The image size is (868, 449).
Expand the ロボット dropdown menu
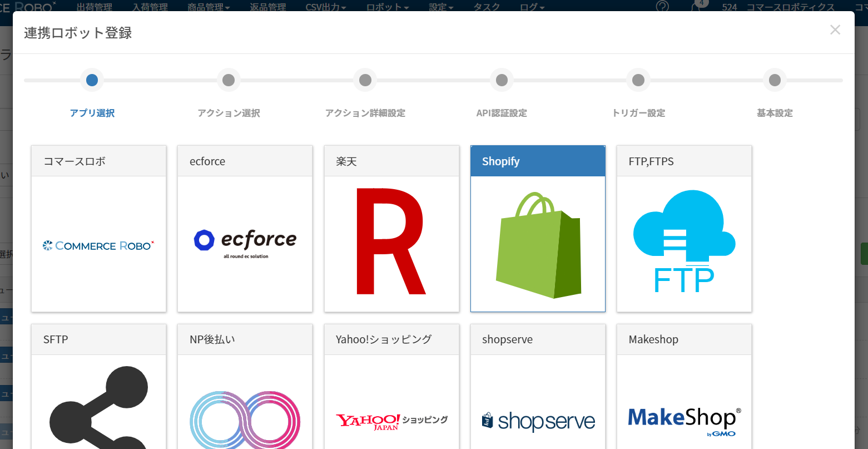pyautogui.click(x=388, y=7)
